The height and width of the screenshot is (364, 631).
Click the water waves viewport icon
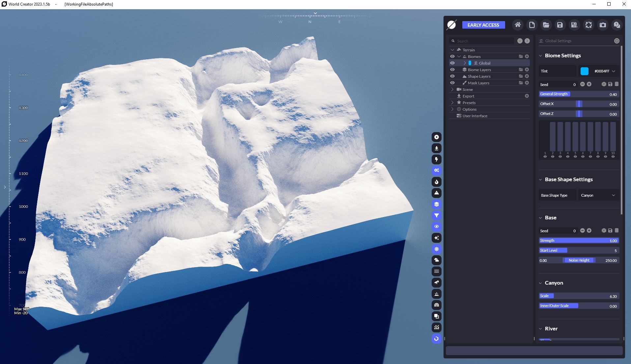437,271
